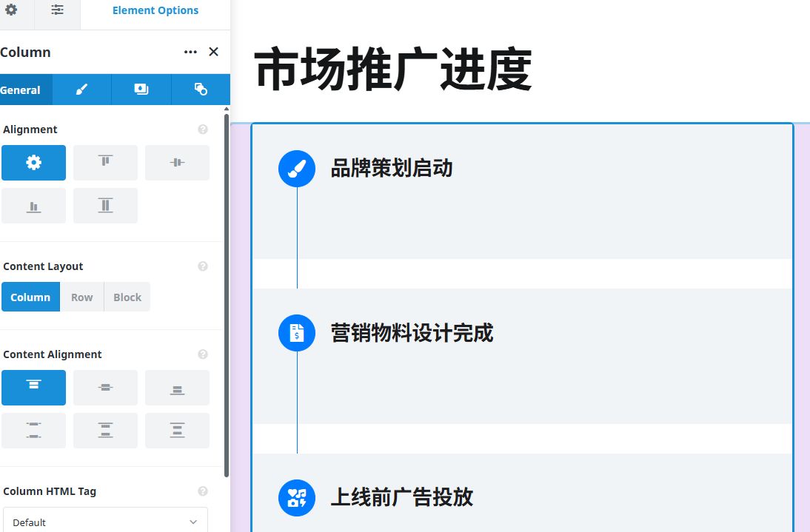Select center content alignment option
The width and height of the screenshot is (810, 532).
(x=105, y=387)
